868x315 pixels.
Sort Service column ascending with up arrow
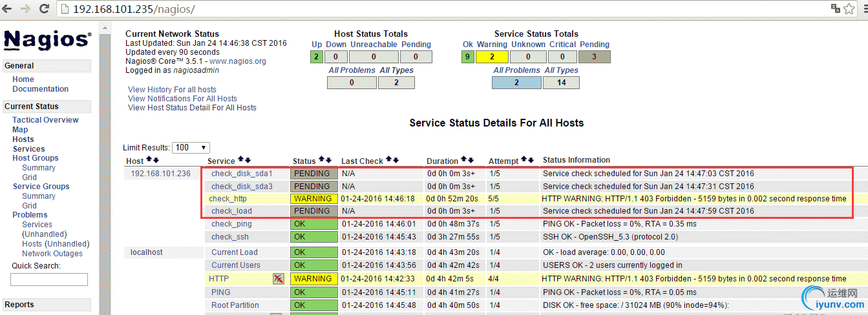(241, 160)
